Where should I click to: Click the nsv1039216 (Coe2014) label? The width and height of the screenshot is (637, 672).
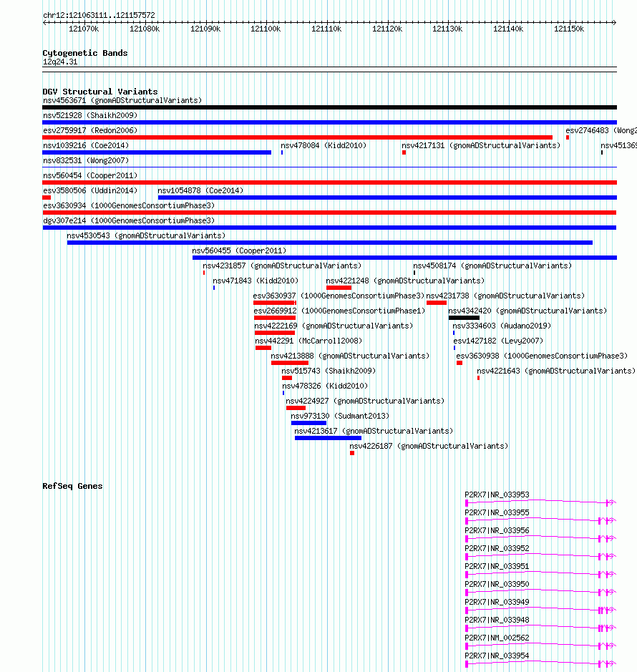tap(86, 145)
